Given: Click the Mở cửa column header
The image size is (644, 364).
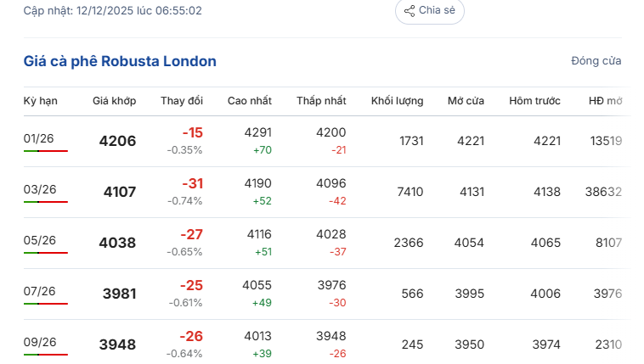Looking at the screenshot, I should (x=466, y=101).
